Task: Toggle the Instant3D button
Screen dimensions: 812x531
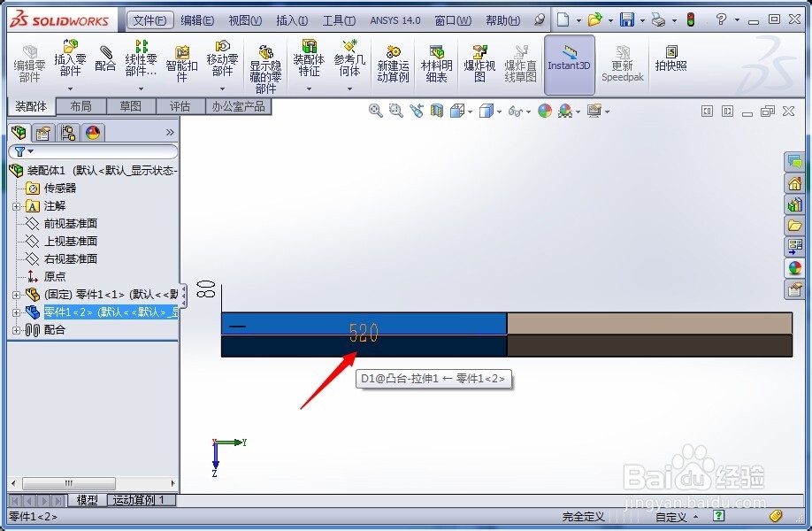Action: pyautogui.click(x=569, y=65)
